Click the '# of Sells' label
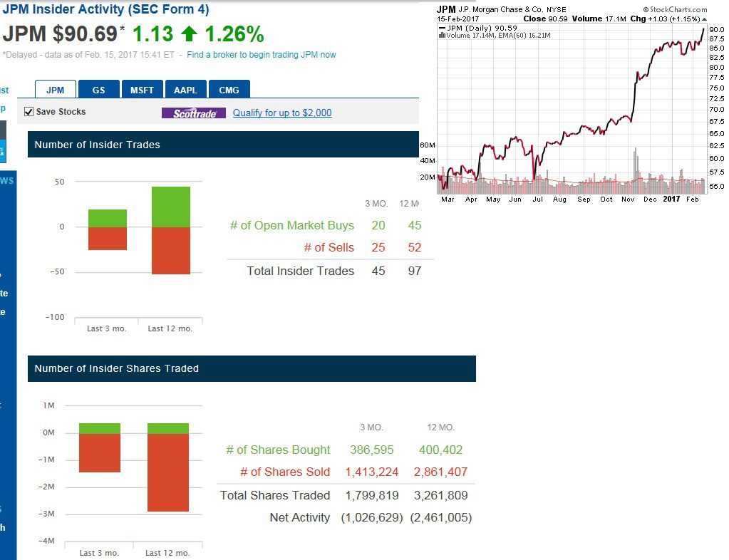 [329, 248]
